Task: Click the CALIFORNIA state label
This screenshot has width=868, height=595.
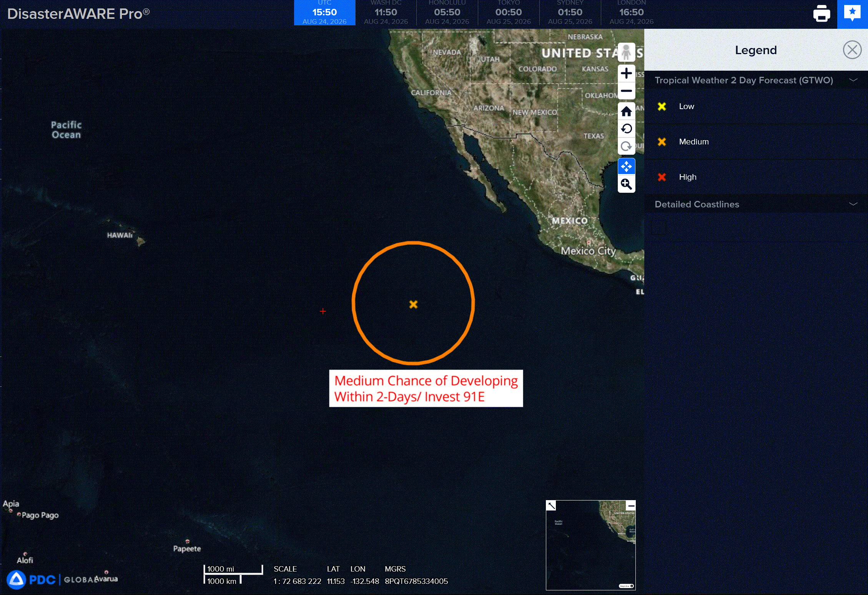Action: click(x=431, y=93)
